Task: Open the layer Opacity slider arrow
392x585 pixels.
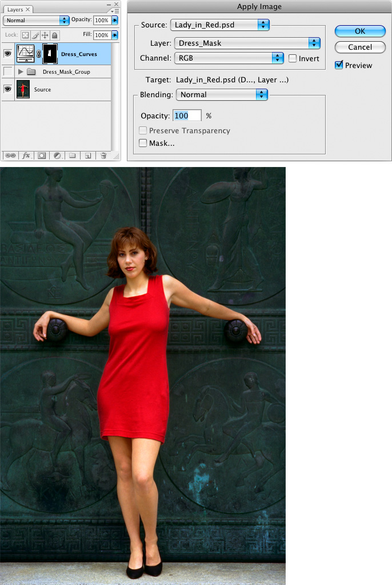Action: pos(115,20)
